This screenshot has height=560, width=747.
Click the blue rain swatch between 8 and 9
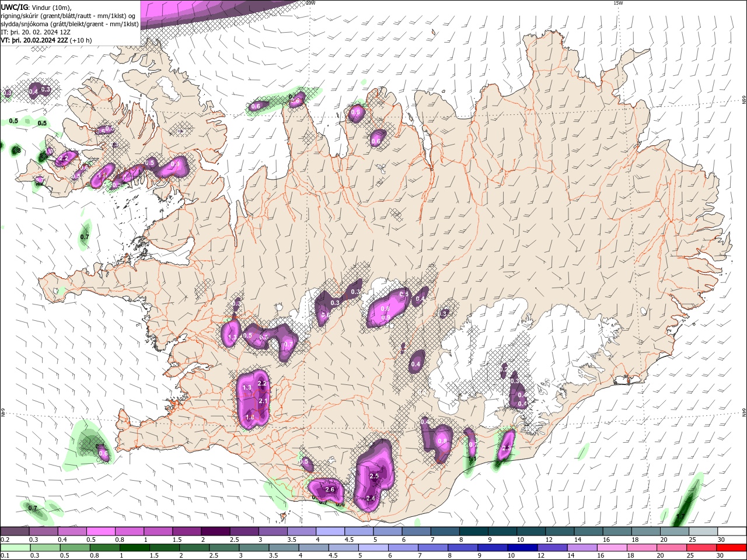(x=464, y=548)
